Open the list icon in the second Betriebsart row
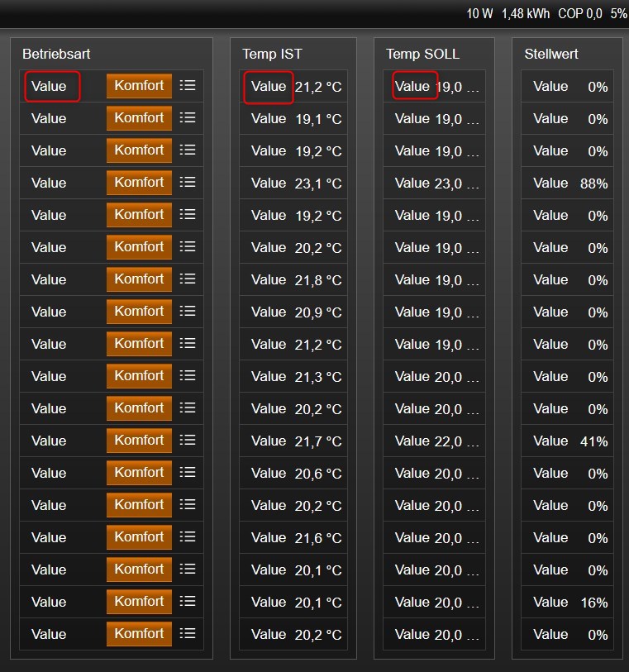The width and height of the screenshot is (629, 672). pyautogui.click(x=188, y=117)
